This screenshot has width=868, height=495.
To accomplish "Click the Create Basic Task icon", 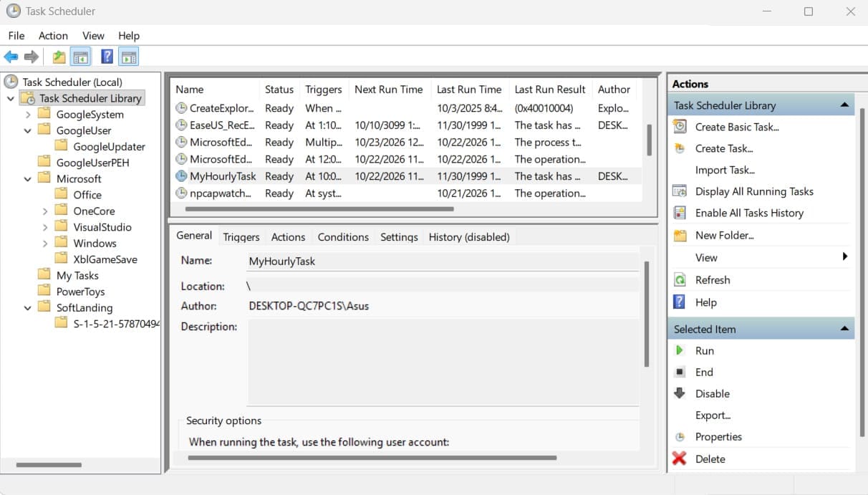I will pyautogui.click(x=680, y=127).
